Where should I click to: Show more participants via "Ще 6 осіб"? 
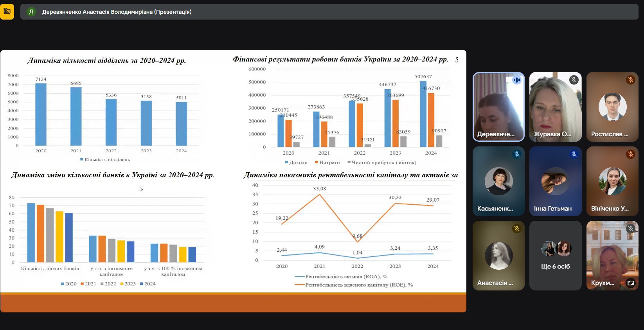[556, 256]
